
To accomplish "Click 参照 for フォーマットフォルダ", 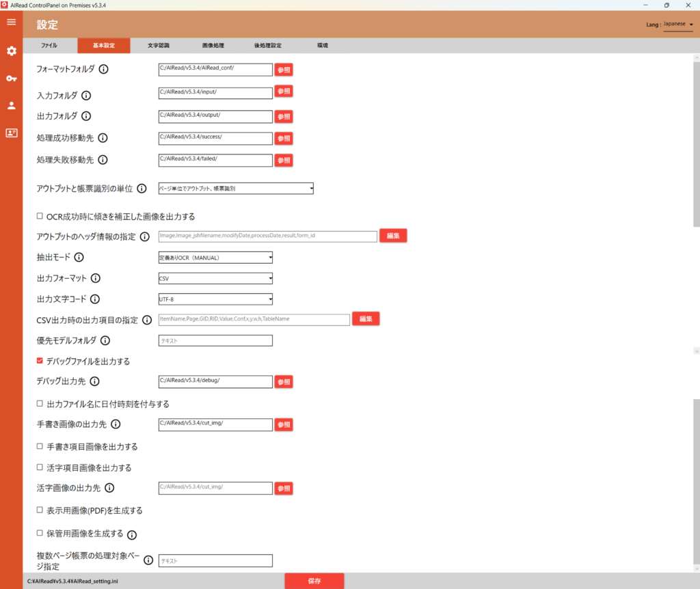I will click(x=284, y=70).
